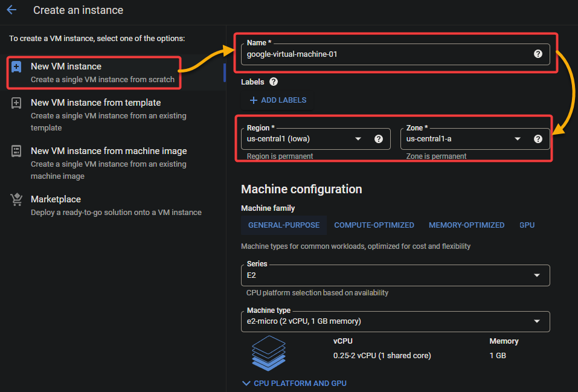Open help icon in the Name field
Screen dimensions: 578x392
coord(538,54)
